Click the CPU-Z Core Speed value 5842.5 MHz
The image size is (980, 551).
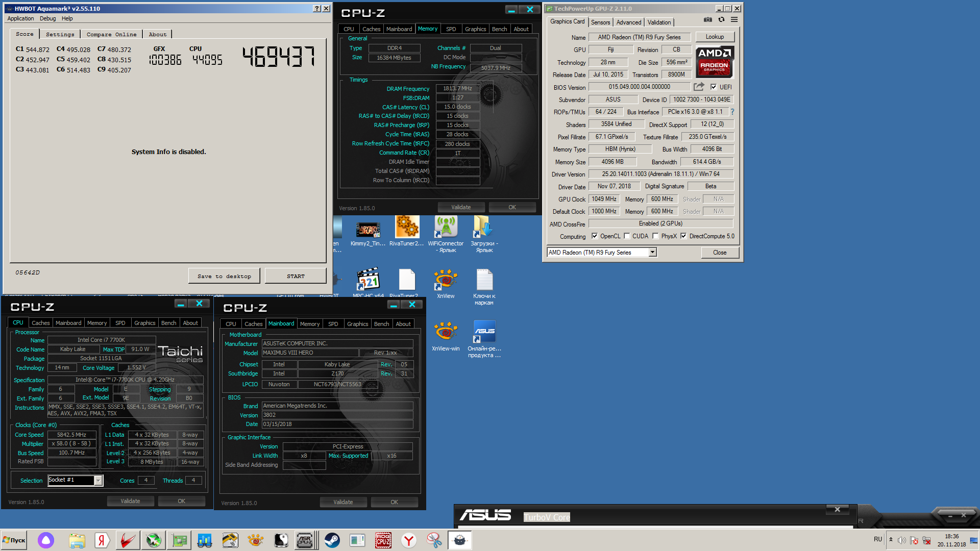click(71, 435)
